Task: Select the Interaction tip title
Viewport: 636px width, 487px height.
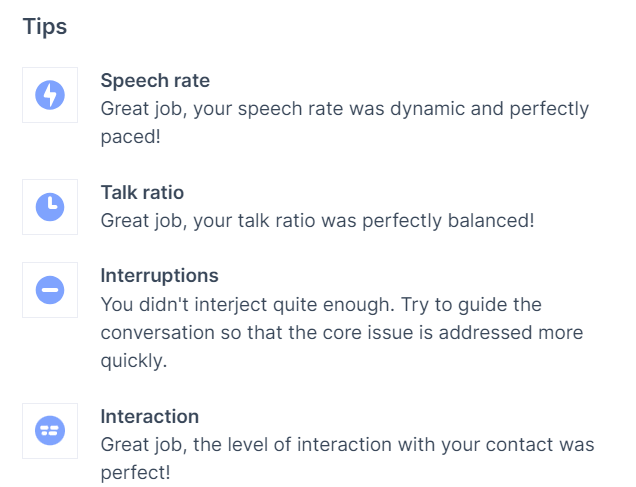Action: (150, 416)
